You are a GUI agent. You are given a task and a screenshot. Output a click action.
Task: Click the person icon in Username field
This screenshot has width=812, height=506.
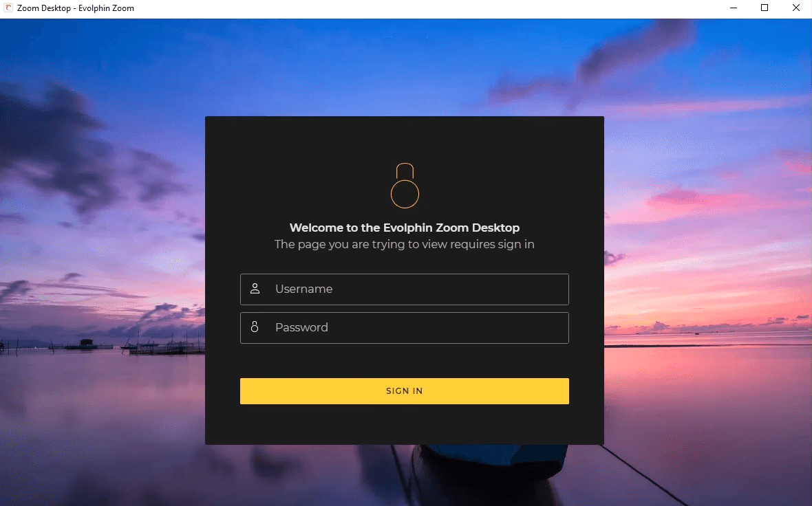click(x=255, y=289)
